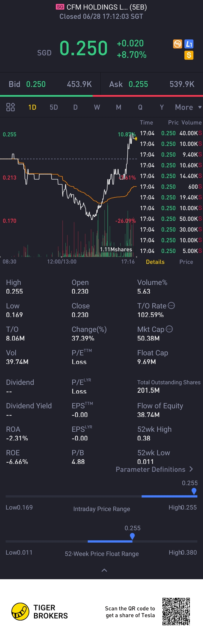Show the Price tab in trades panel
Screen dimensions: 203x644
click(186, 262)
